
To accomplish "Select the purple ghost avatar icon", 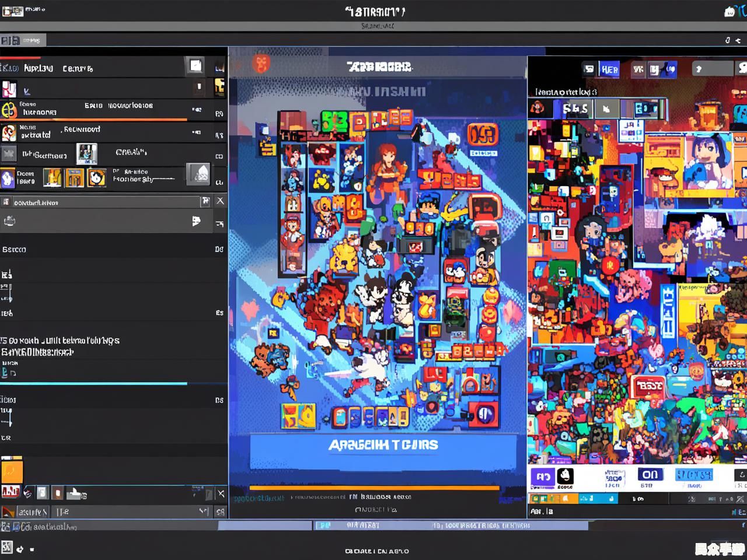I will [7, 178].
